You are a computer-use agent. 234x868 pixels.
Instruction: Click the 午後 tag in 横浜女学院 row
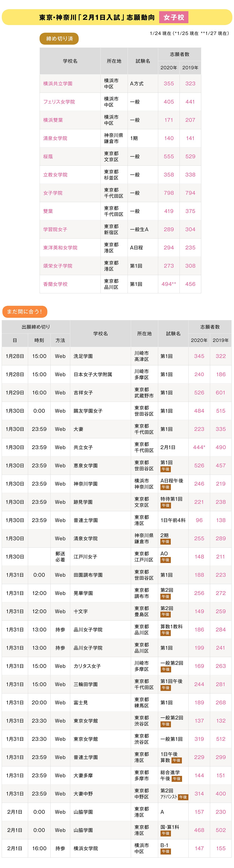coord(166,851)
